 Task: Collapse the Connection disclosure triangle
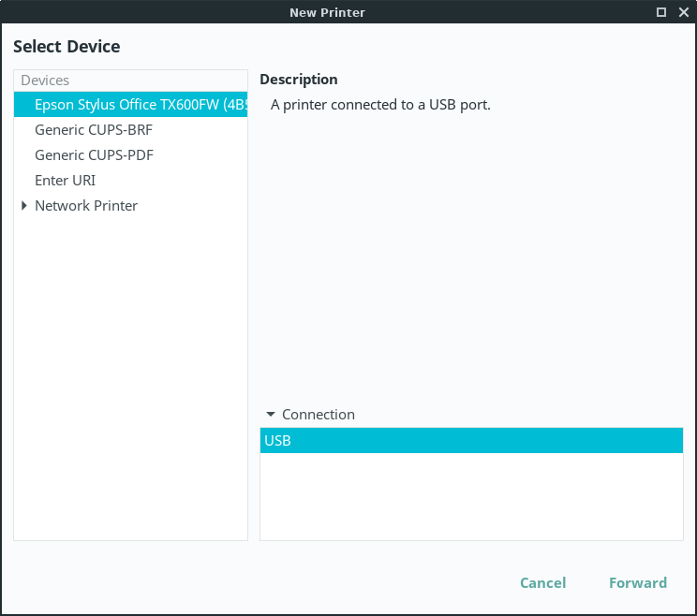[x=271, y=415]
